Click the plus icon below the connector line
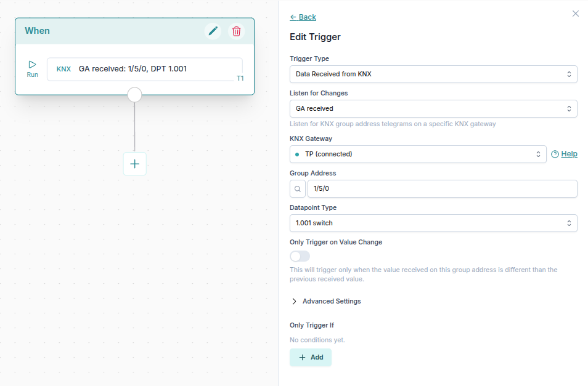The height and width of the screenshot is (386, 588). [x=135, y=164]
